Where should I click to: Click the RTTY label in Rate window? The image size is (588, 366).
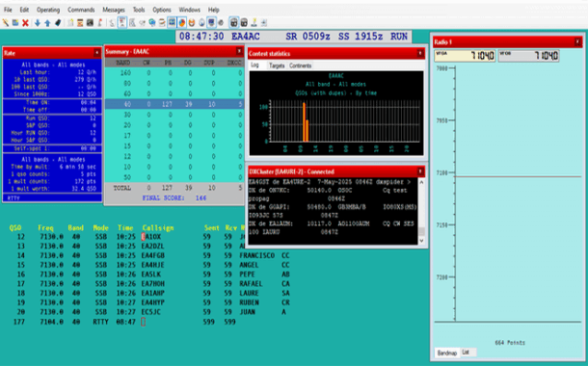point(13,197)
